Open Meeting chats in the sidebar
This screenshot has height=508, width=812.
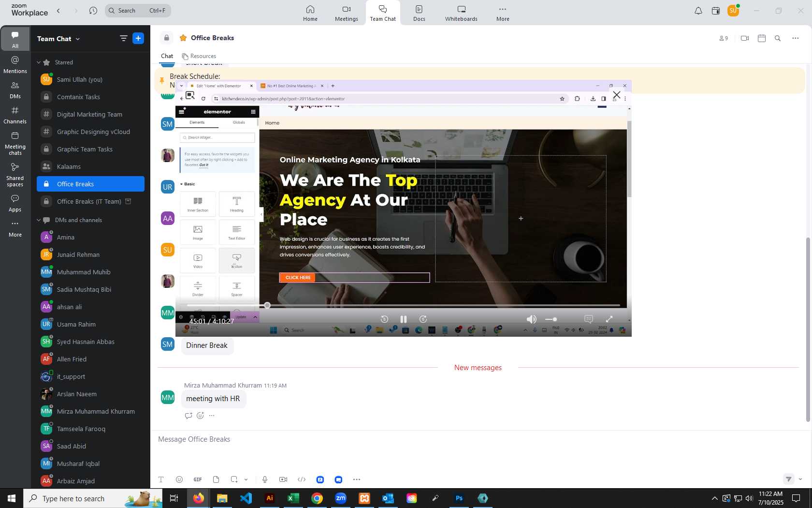pyautogui.click(x=15, y=143)
